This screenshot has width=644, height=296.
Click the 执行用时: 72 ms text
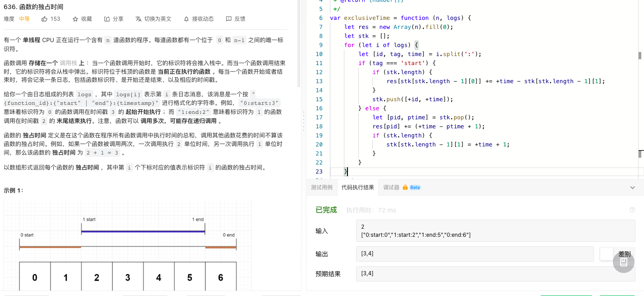(371, 210)
